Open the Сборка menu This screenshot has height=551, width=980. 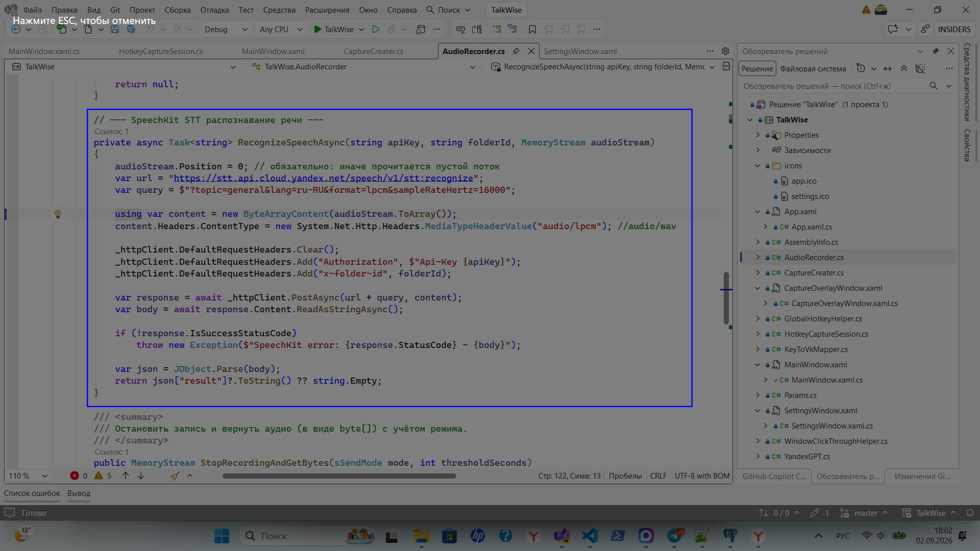pyautogui.click(x=178, y=10)
